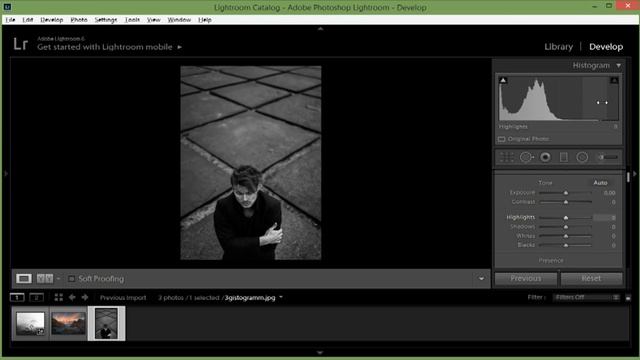Screen dimensions: 640x360
Task: Click Previous Import source label
Action: pos(123,298)
